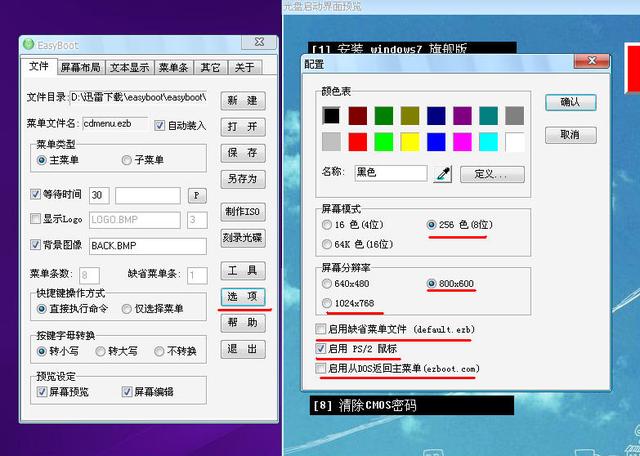
Task: Click the 定义... color button
Action: click(x=492, y=174)
